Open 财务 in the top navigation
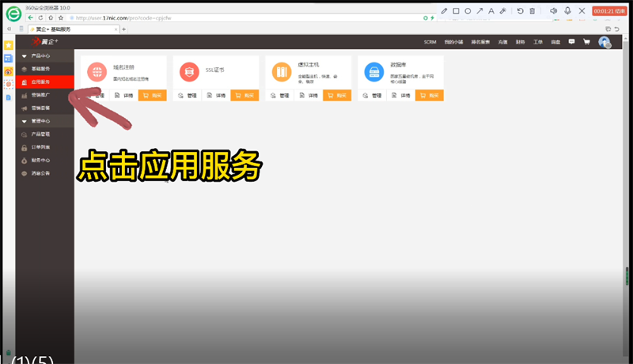The height and width of the screenshot is (364, 633). pos(520,42)
